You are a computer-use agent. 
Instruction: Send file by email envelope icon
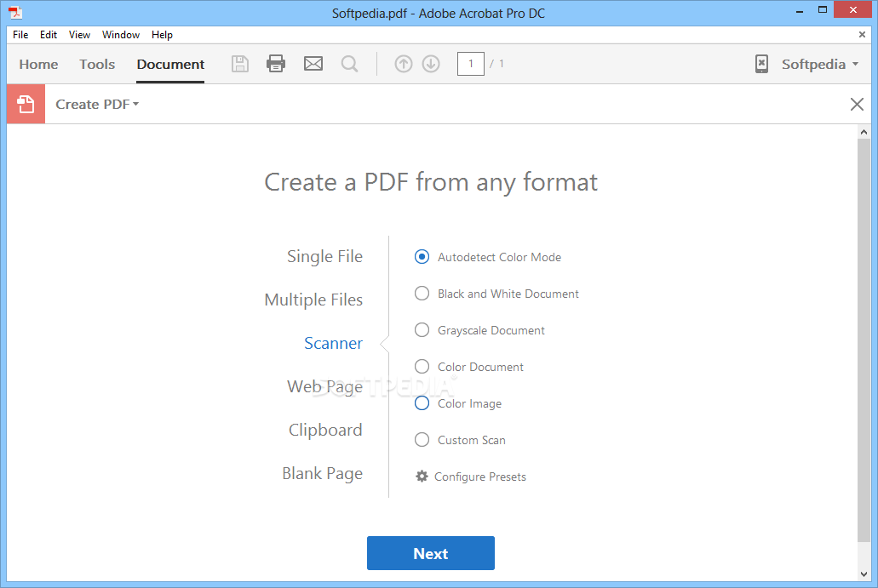coord(313,64)
